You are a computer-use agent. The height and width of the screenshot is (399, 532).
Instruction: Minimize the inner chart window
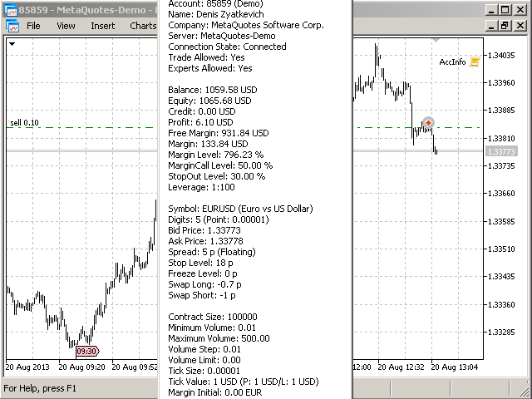491,26
